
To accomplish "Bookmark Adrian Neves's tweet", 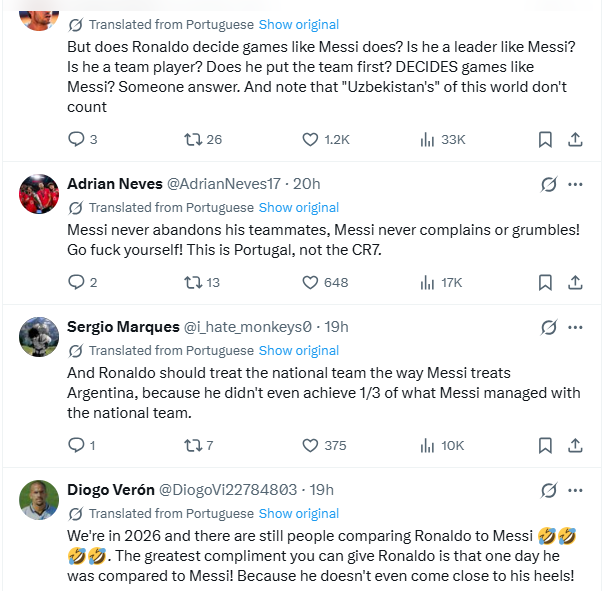I will click(545, 283).
